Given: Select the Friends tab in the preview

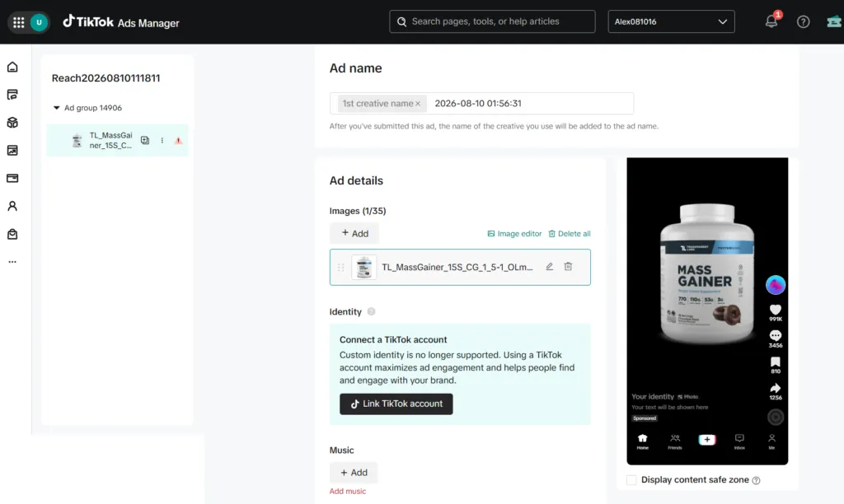Looking at the screenshot, I should pyautogui.click(x=675, y=441).
